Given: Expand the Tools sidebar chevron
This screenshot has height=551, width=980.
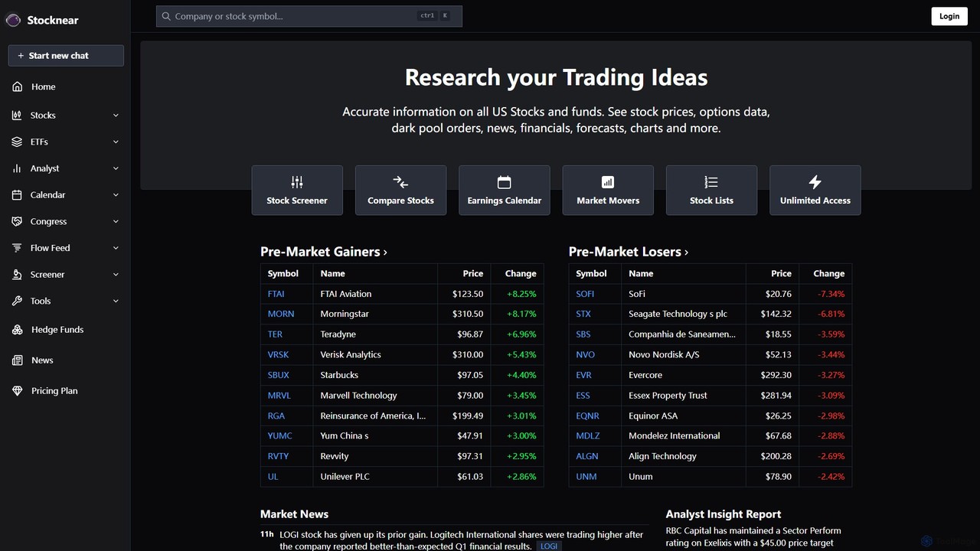Looking at the screenshot, I should pyautogui.click(x=116, y=302).
